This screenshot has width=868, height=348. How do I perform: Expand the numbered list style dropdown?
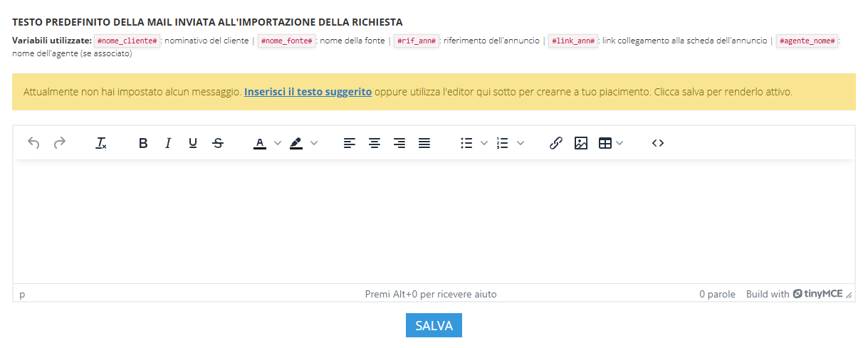520,143
